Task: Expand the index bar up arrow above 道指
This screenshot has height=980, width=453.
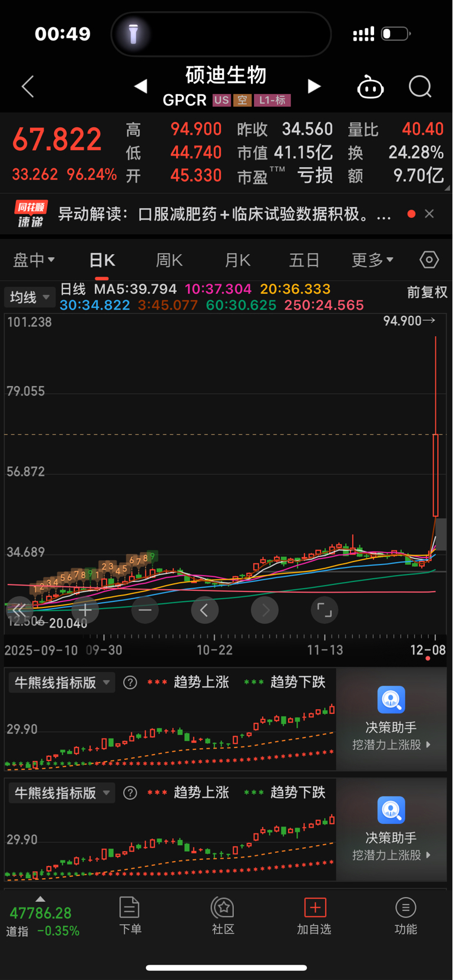Action: click(x=40, y=899)
